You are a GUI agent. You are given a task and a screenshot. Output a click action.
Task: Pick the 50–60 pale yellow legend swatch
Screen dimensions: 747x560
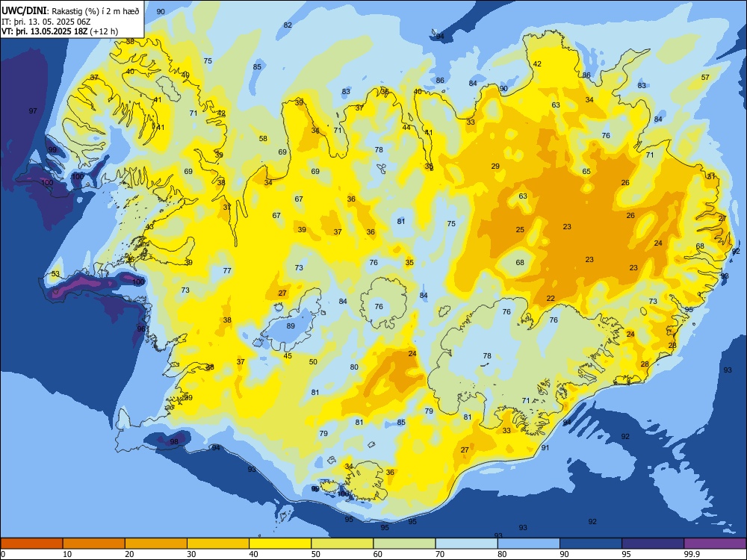pyautogui.click(x=342, y=544)
